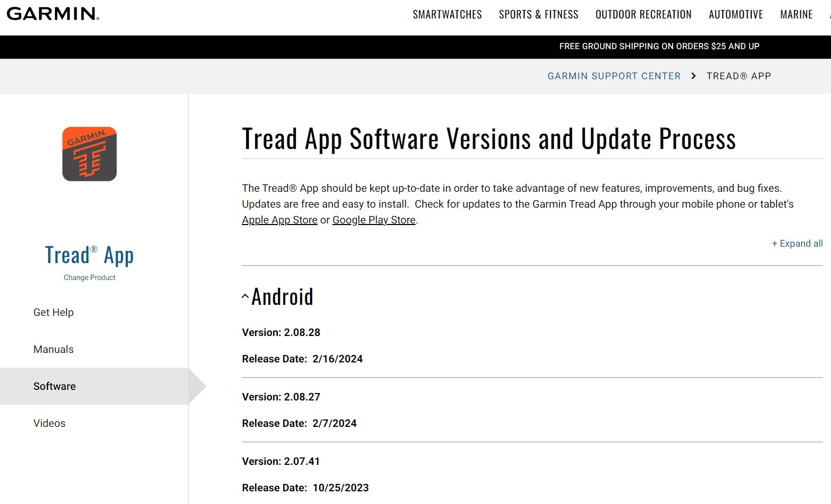This screenshot has height=504, width=831.
Task: Click the free ground shipping banner
Action: 659,46
